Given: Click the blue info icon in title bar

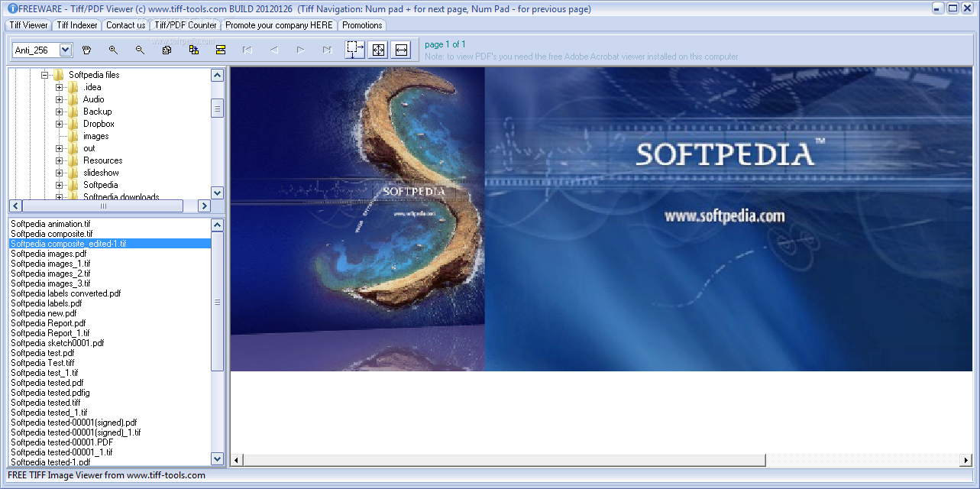Looking at the screenshot, I should 11,9.
